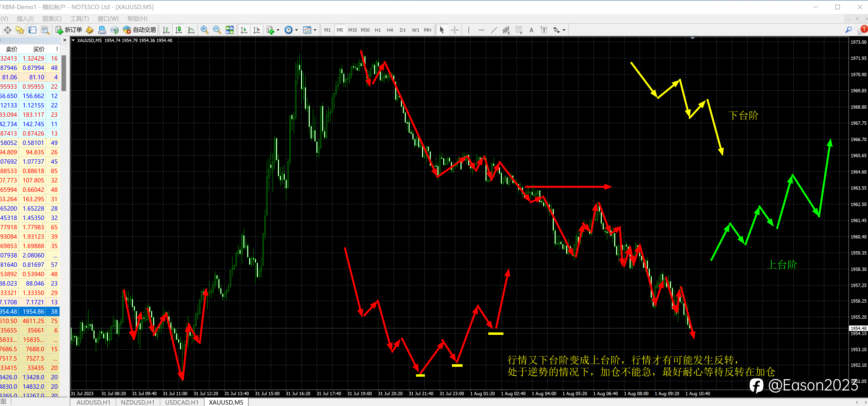Click the chart shift triangle marker

tap(692, 38)
